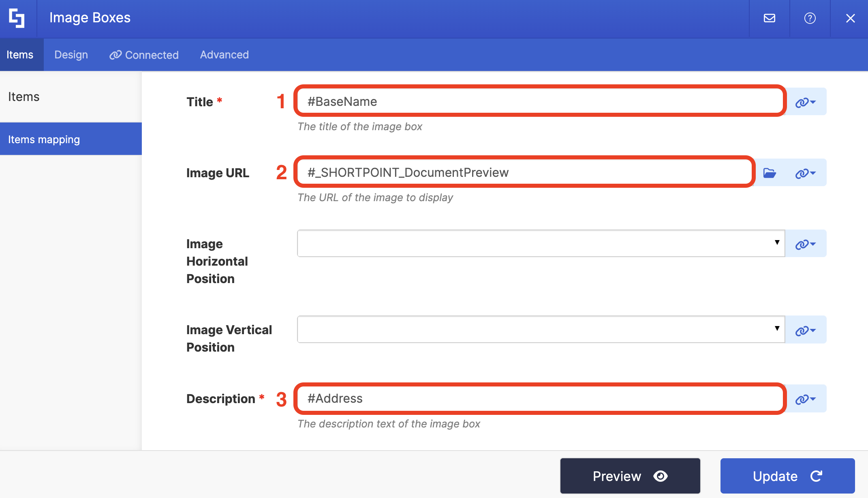Click the 'The title of the image box' hint
The height and width of the screenshot is (498, 868).
point(360,127)
